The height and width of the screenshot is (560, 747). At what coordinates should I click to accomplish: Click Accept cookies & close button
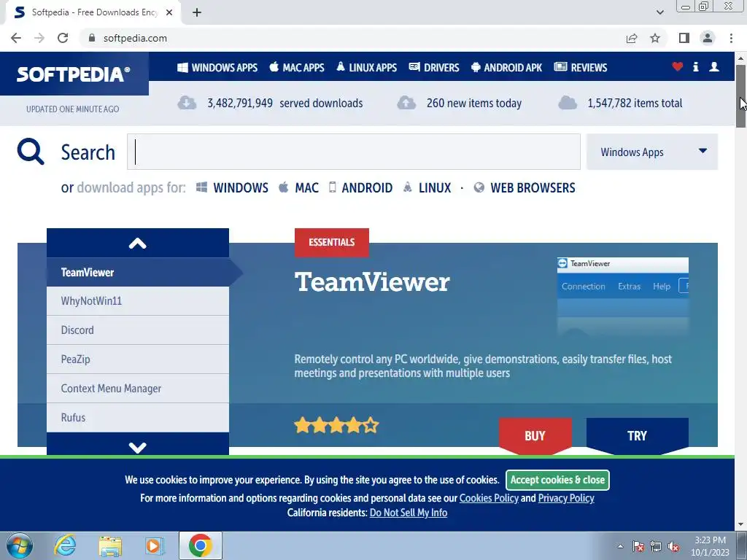557,480
